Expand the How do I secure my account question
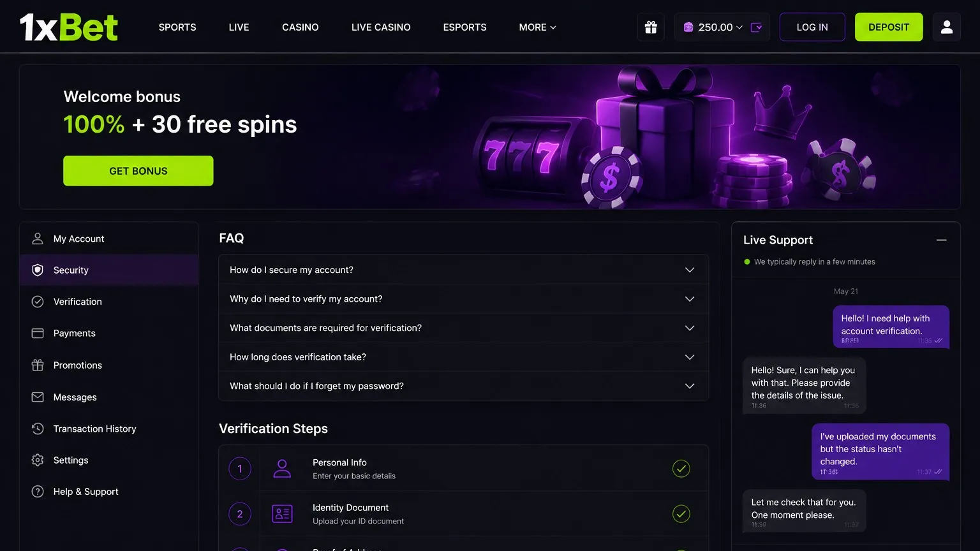 (x=464, y=270)
